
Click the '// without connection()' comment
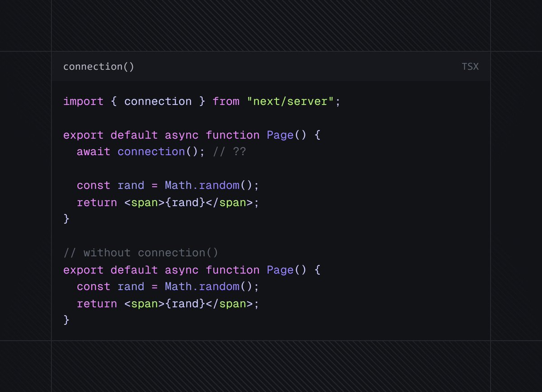point(141,253)
